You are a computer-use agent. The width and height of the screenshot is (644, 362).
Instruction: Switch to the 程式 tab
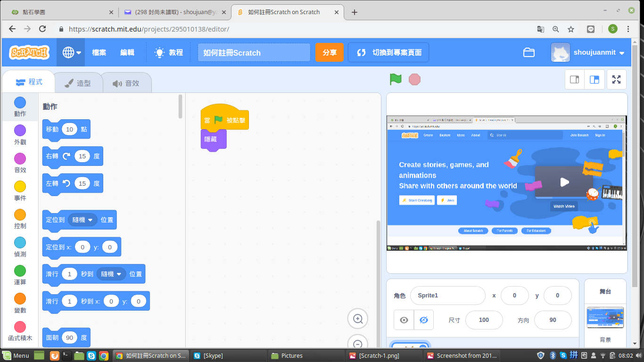[29, 82]
